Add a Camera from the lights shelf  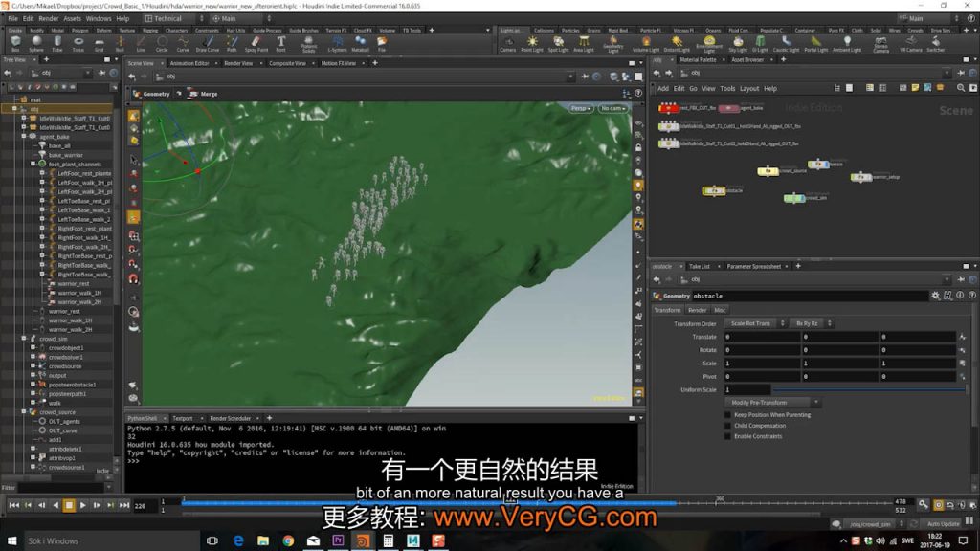point(507,44)
